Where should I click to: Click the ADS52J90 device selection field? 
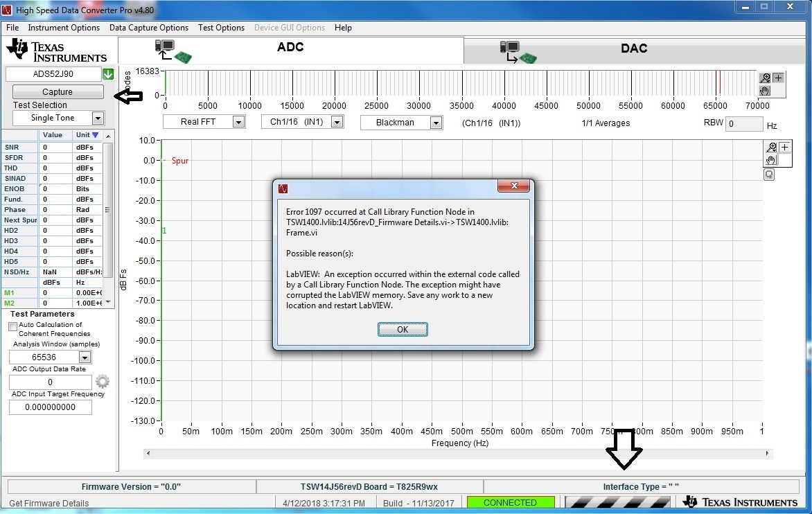(x=53, y=74)
